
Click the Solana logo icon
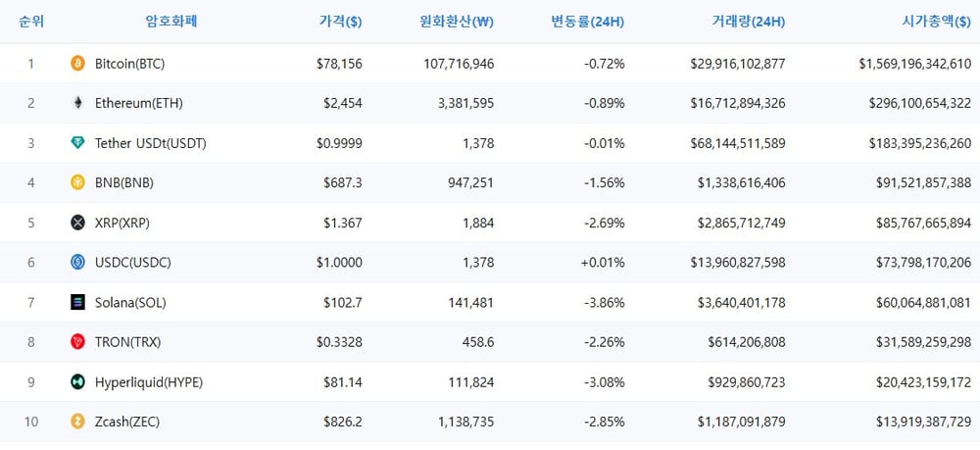point(77,303)
